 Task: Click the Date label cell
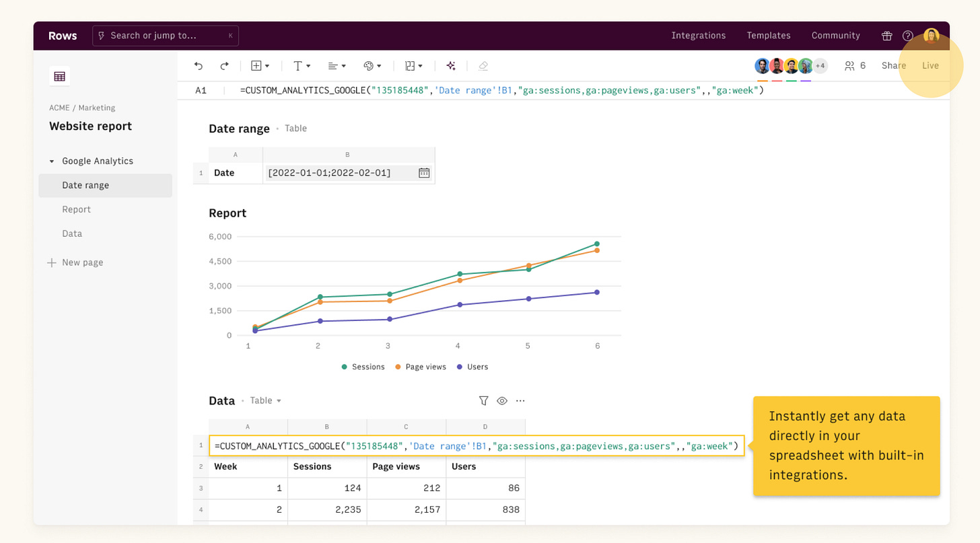click(x=236, y=173)
